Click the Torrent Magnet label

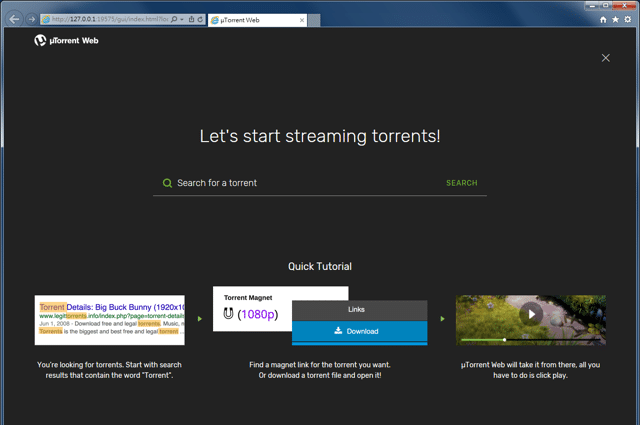[248, 298]
